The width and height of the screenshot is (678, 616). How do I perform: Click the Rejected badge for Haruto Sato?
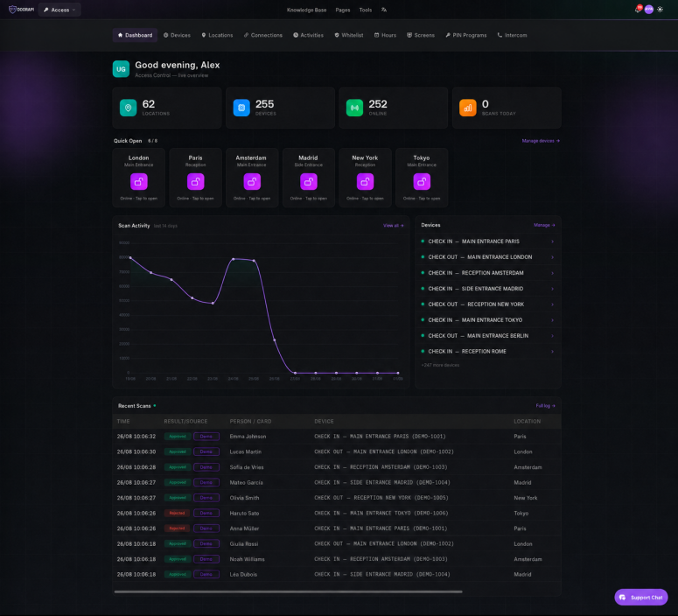point(178,513)
